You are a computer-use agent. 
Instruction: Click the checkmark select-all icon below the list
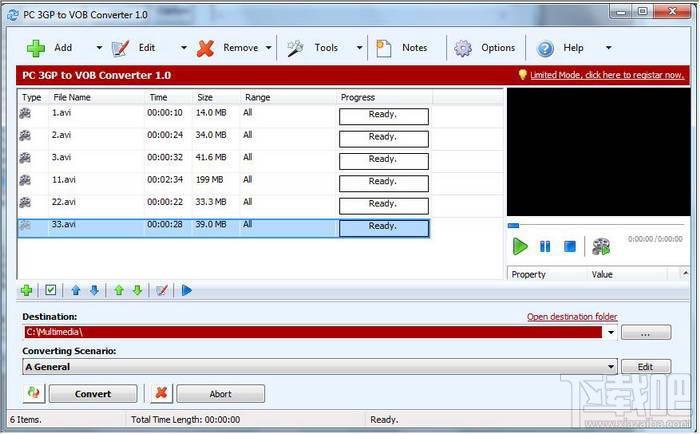pos(50,290)
